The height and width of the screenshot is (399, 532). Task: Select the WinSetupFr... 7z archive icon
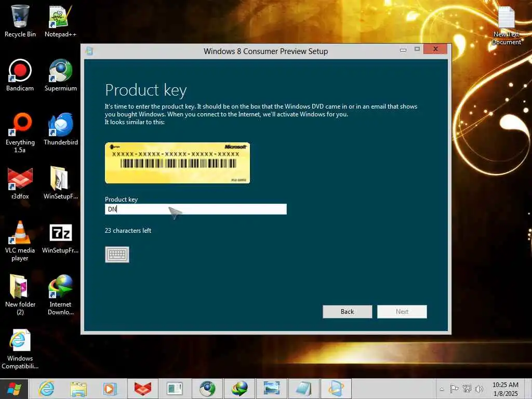(60, 237)
